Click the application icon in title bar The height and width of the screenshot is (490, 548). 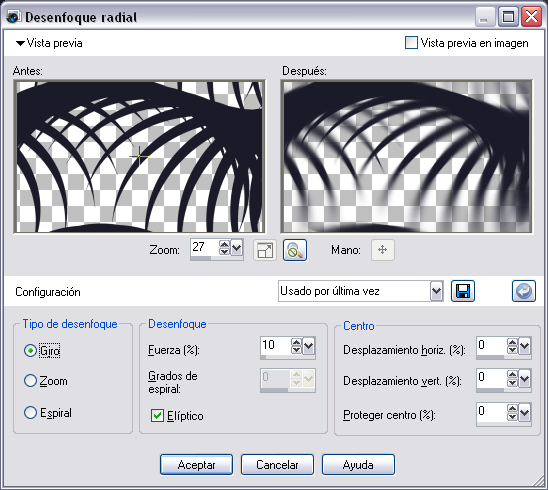[x=13, y=17]
